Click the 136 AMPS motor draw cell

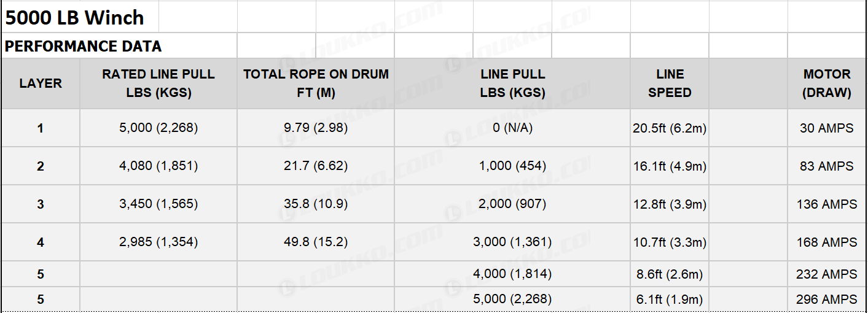827,204
